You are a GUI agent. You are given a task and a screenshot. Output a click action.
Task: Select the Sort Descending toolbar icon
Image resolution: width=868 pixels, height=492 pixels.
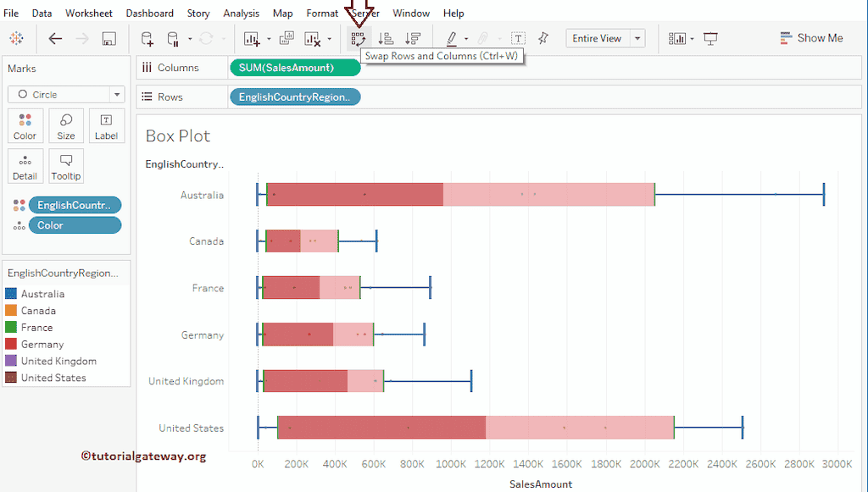click(414, 38)
